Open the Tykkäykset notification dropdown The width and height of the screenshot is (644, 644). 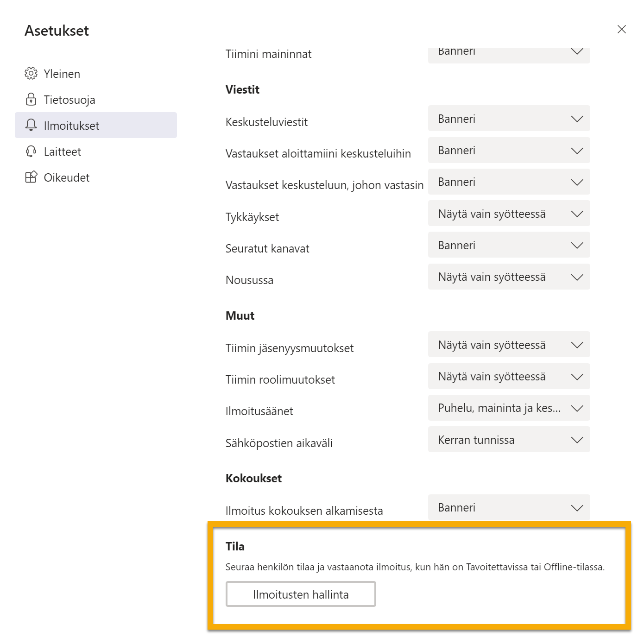(x=509, y=214)
